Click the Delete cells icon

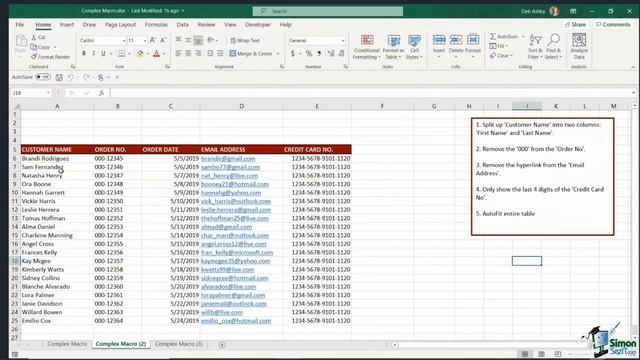456,40
